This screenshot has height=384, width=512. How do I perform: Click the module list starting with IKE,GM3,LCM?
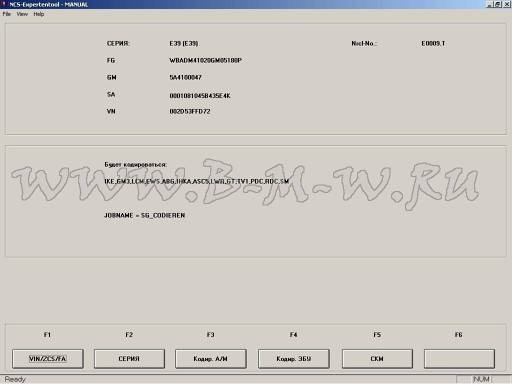(197, 181)
